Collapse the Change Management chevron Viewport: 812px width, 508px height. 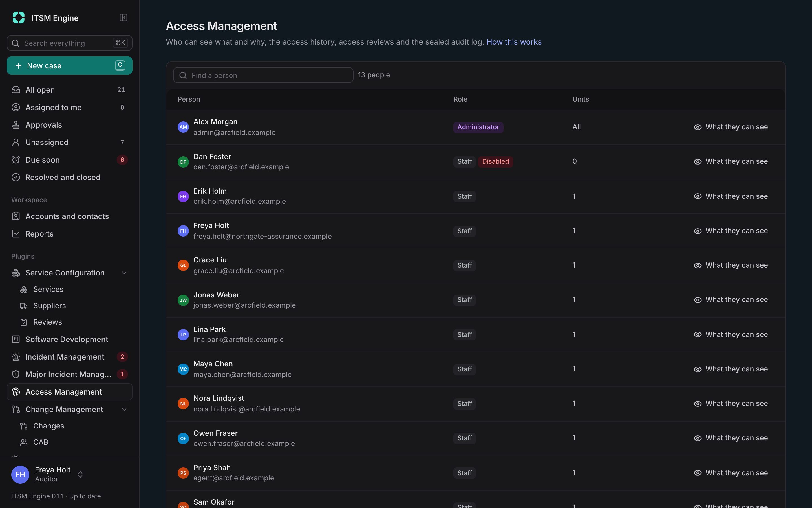[125, 410]
